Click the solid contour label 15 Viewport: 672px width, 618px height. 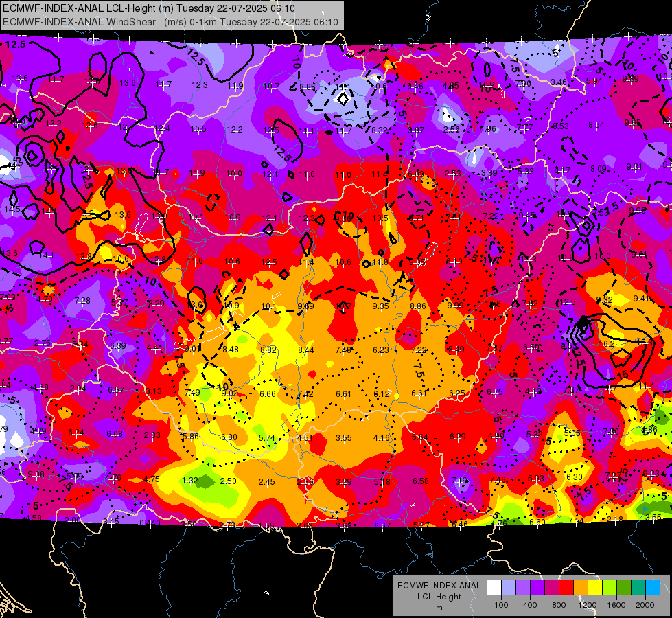pos(623,375)
